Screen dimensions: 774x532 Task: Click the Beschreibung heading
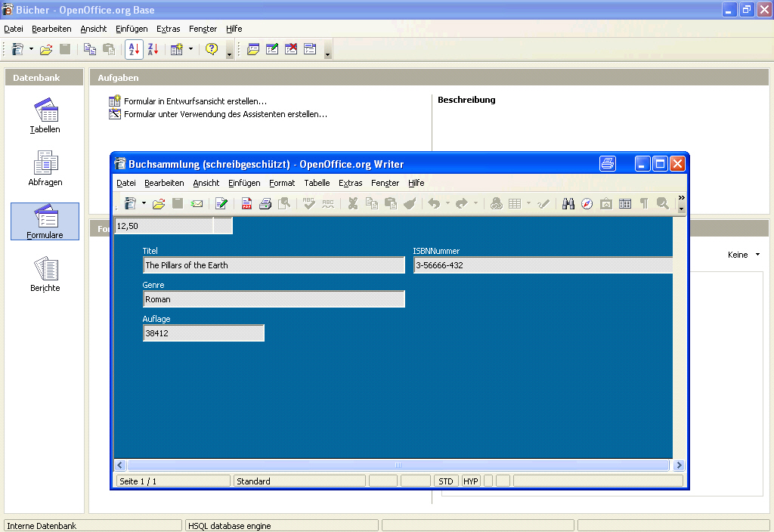coord(466,100)
